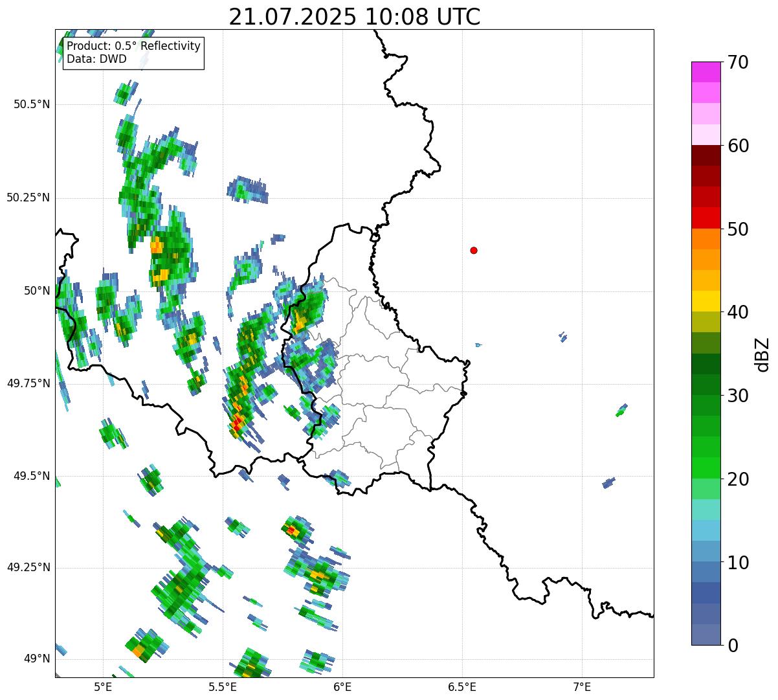Viewport: 778px width, 700px height.
Task: Click the 7°E longitude label
Action: [583, 687]
